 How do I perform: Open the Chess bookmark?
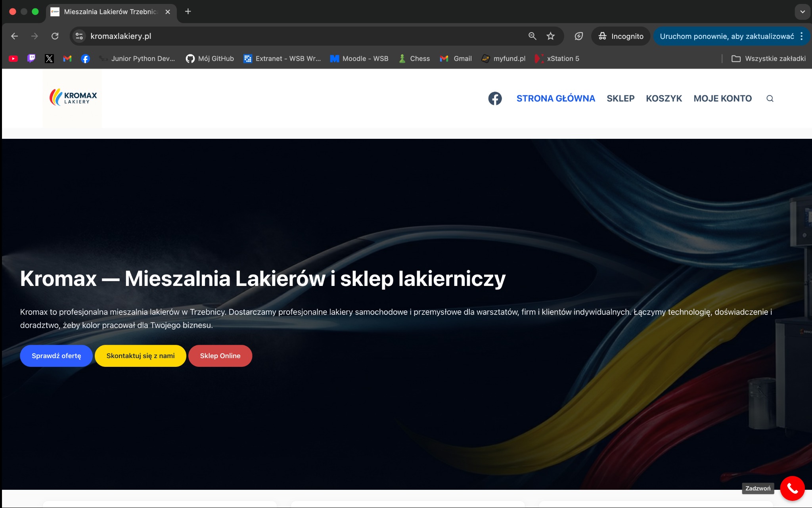tap(414, 58)
